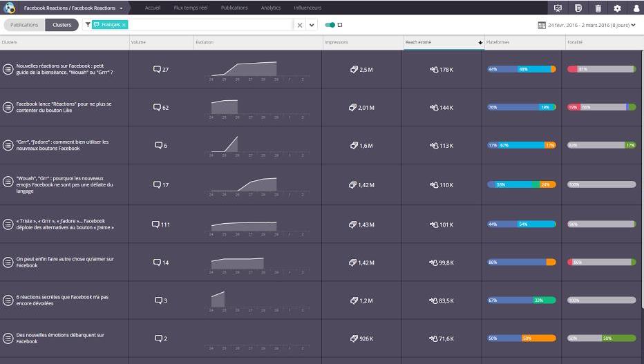Remove the Français filter tag

pyautogui.click(x=124, y=25)
